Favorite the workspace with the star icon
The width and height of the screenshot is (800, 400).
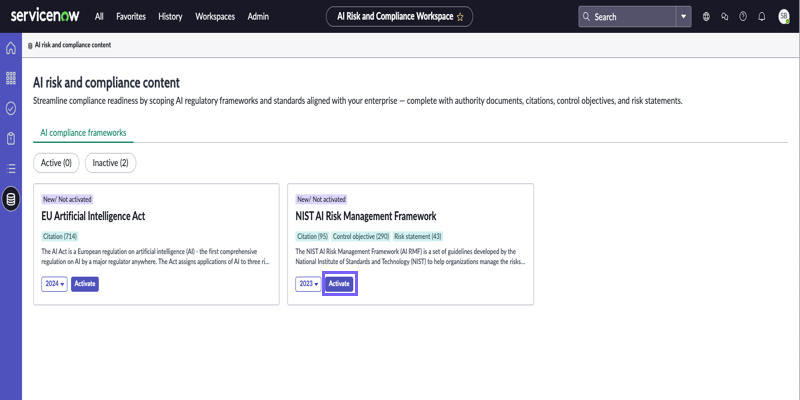[460, 17]
